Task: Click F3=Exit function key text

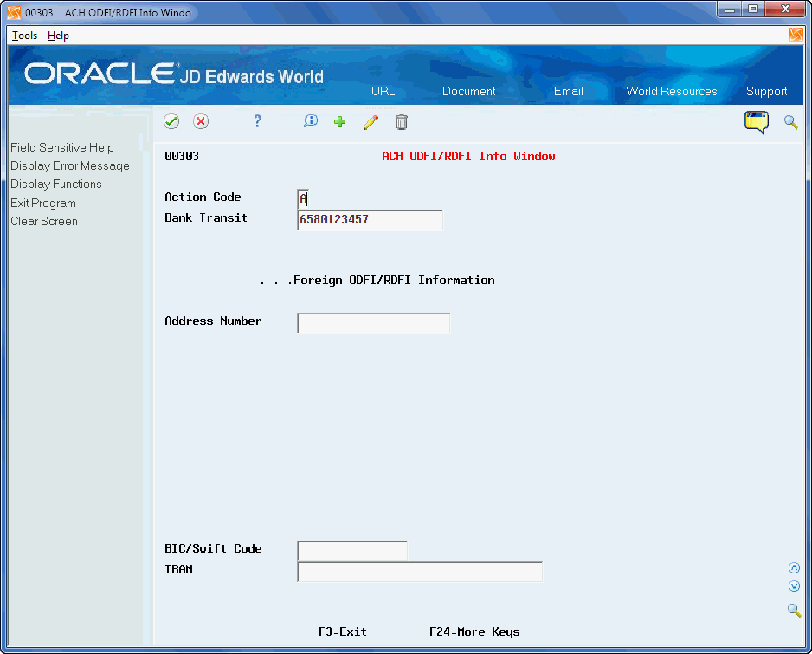Action: [342, 631]
